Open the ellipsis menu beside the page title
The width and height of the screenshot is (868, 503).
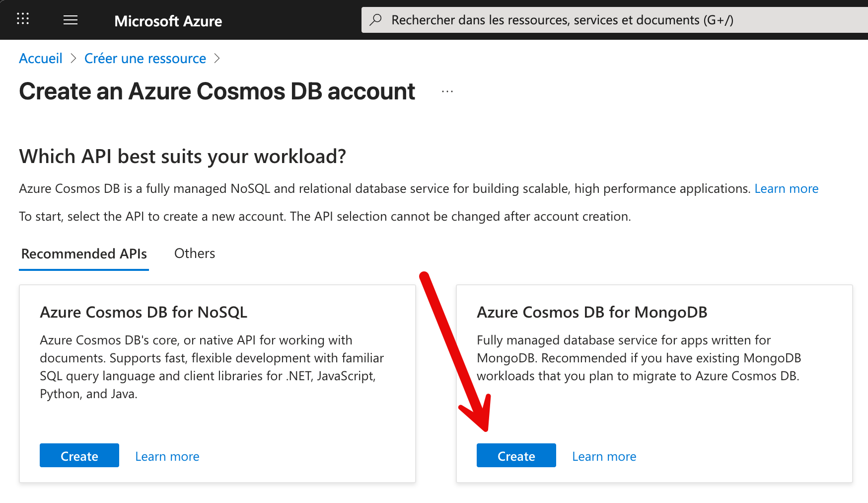(x=446, y=90)
